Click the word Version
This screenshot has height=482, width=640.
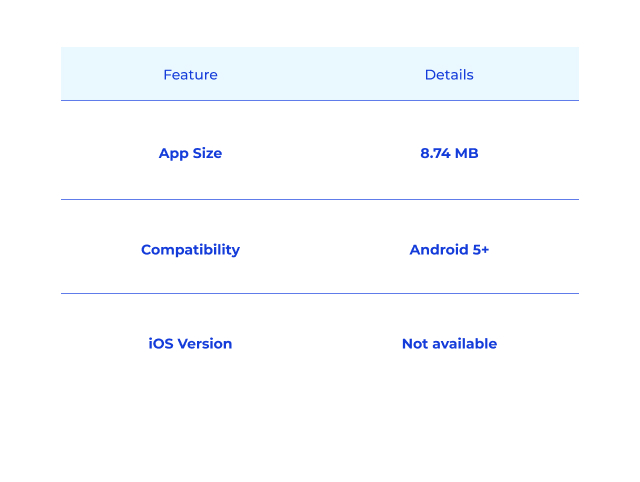pos(205,344)
